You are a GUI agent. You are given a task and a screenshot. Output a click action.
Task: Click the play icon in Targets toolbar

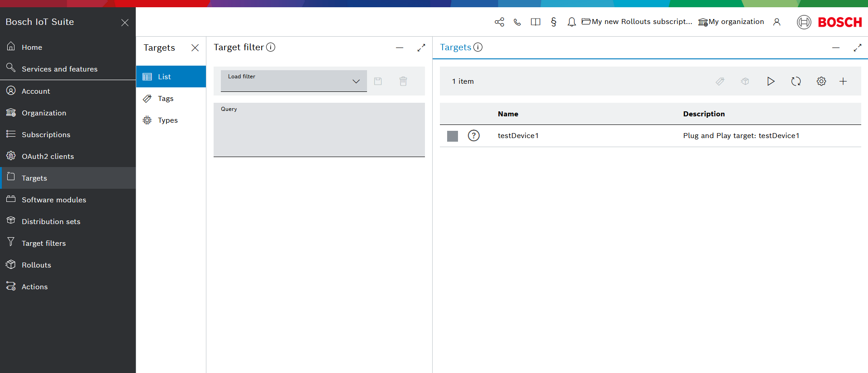click(x=770, y=81)
